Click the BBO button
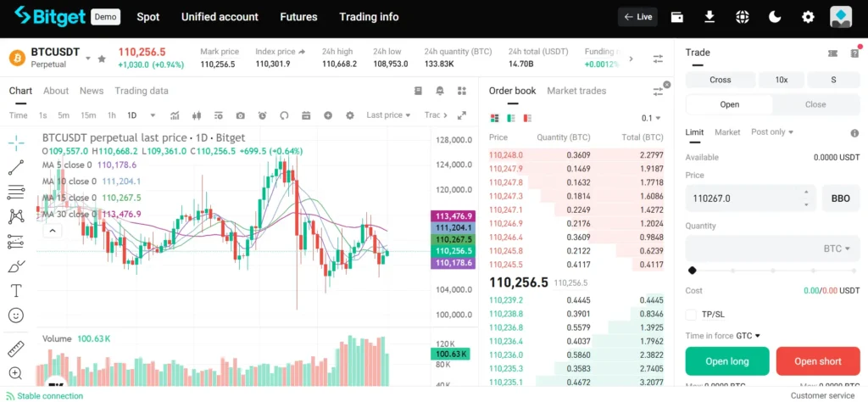Screen dimensions: 868x402 pos(840,198)
